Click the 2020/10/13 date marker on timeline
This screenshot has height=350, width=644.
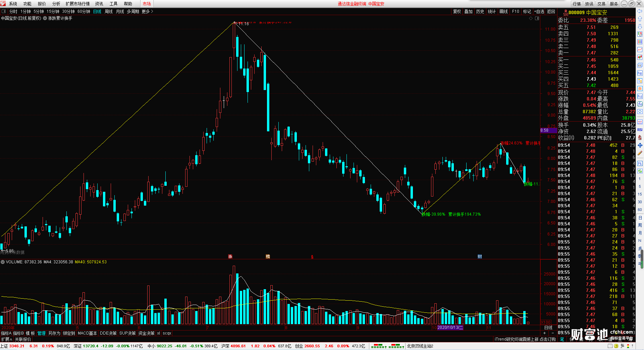click(x=450, y=327)
